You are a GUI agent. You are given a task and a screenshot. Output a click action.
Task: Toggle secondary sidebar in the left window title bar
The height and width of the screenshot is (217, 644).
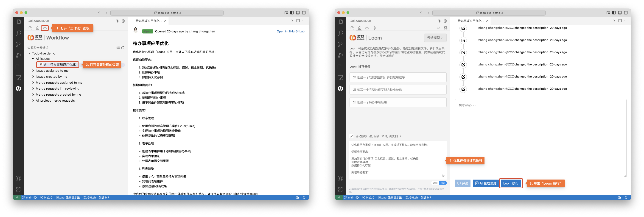tap(304, 13)
